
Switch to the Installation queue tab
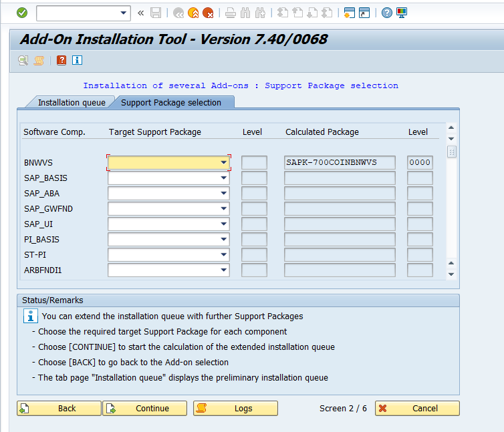coord(71,102)
